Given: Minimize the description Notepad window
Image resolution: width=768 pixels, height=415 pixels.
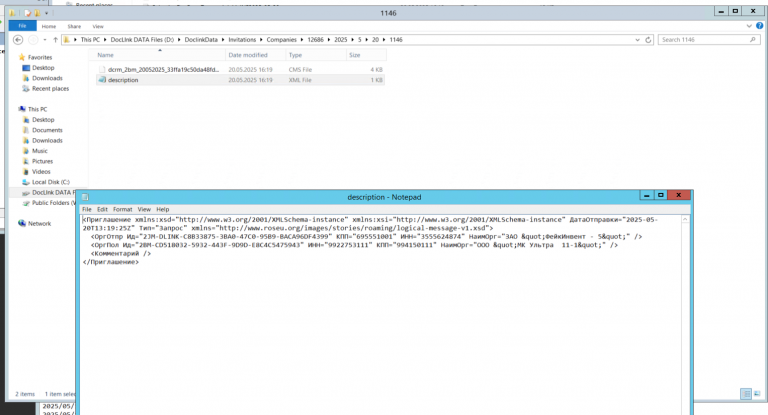Looking at the screenshot, I should point(647,195).
